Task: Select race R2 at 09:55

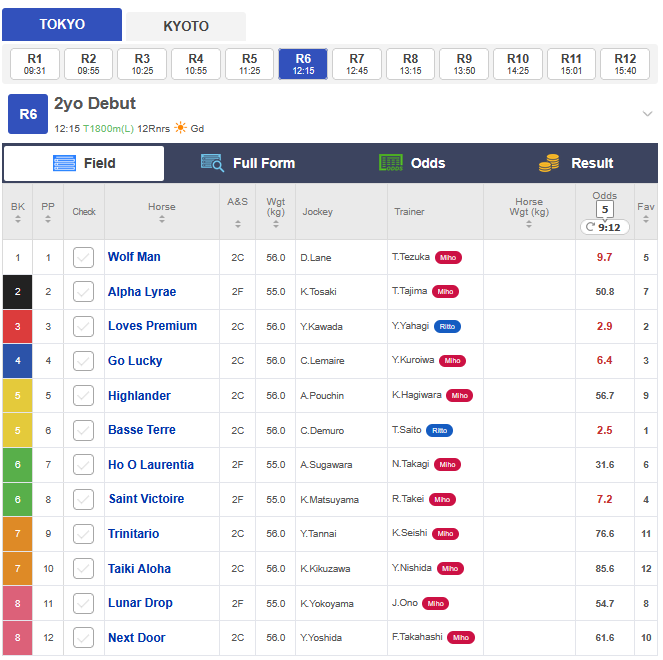Action: tap(88, 64)
